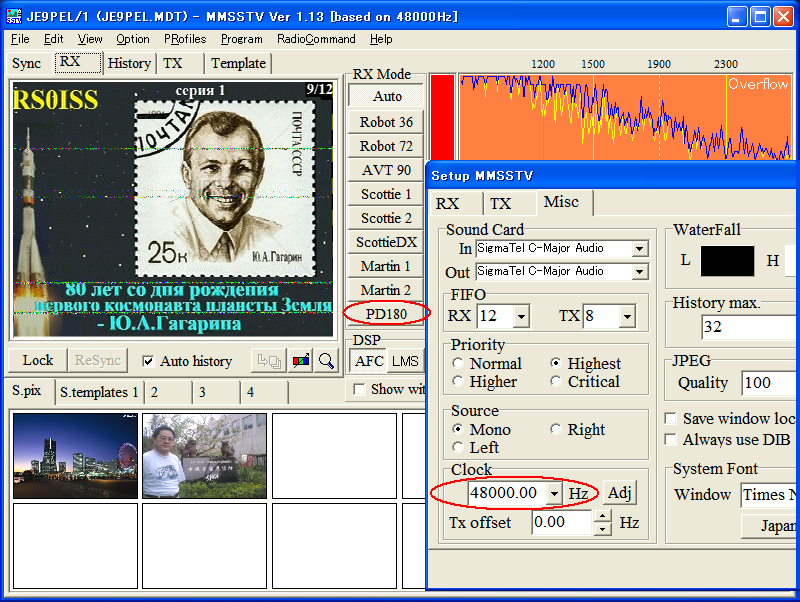Open the File menu
Viewport: 800px width, 602px height.
click(x=20, y=39)
